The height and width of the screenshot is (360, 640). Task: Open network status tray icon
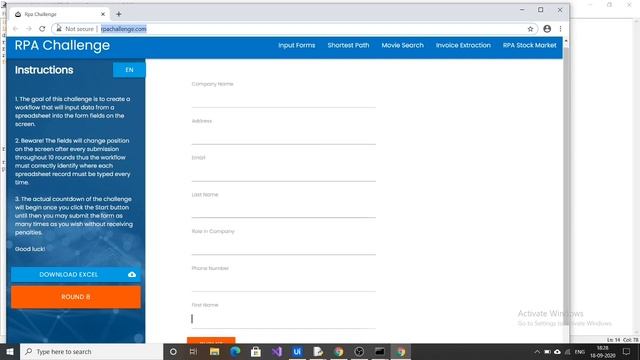pos(567,351)
